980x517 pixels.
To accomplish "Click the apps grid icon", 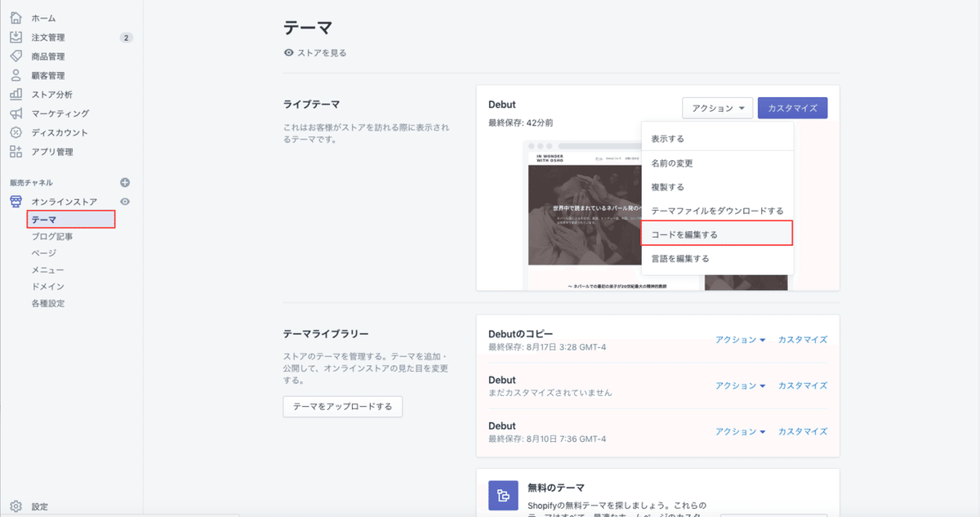I will (16, 151).
